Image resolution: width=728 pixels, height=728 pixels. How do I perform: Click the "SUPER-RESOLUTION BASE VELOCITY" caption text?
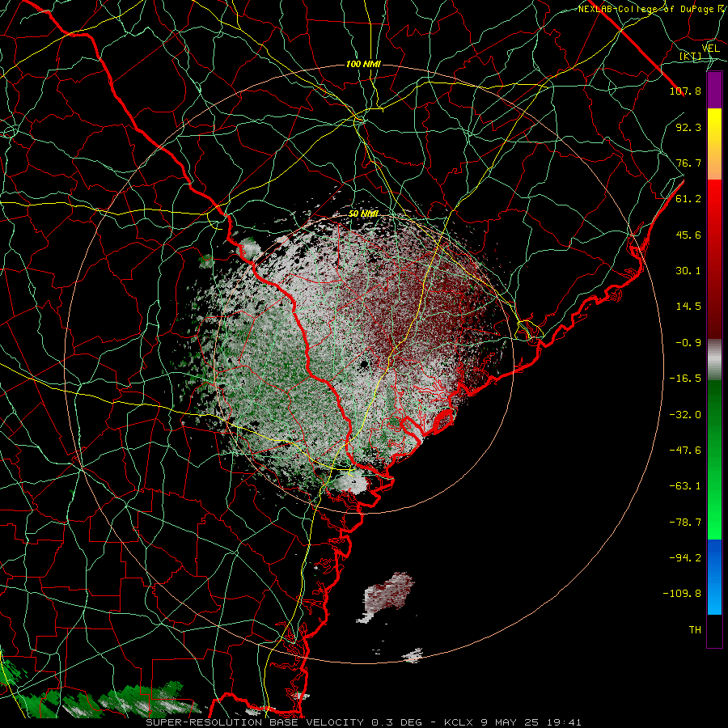[x=255, y=722]
